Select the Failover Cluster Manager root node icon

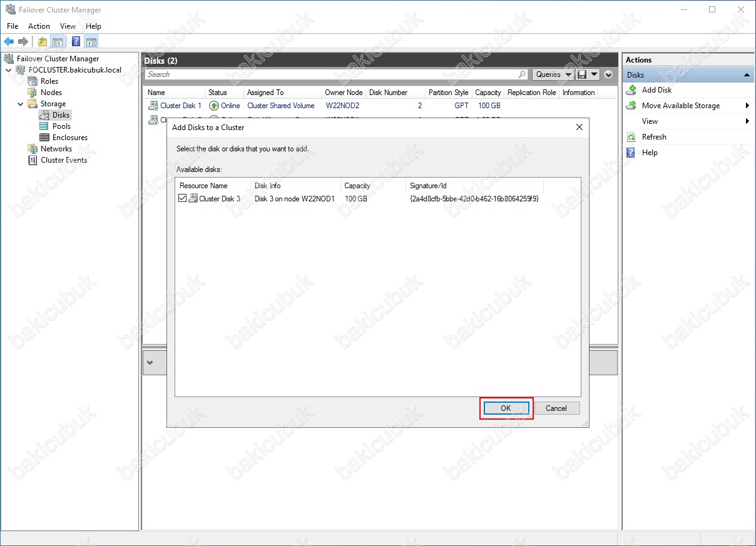(9, 59)
